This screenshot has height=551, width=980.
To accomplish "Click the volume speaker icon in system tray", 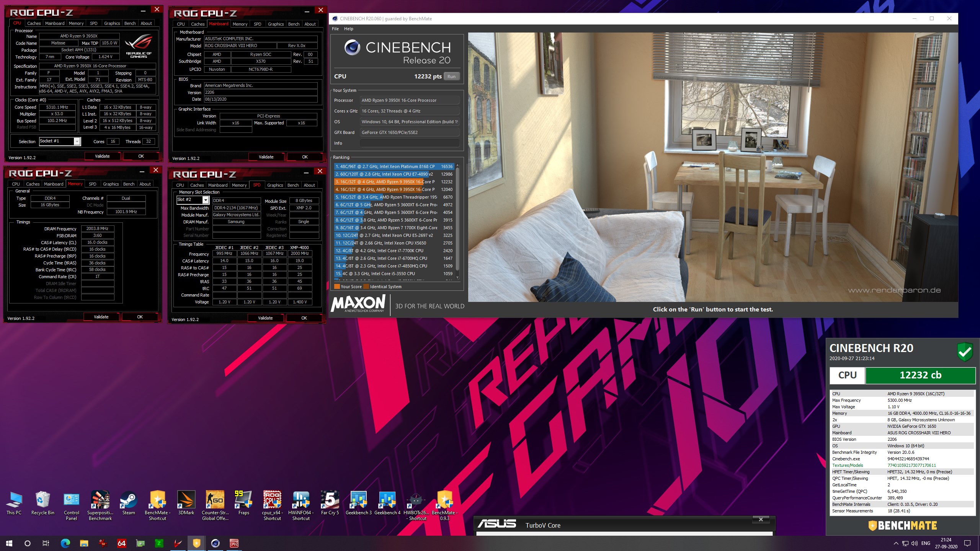I will tap(915, 543).
